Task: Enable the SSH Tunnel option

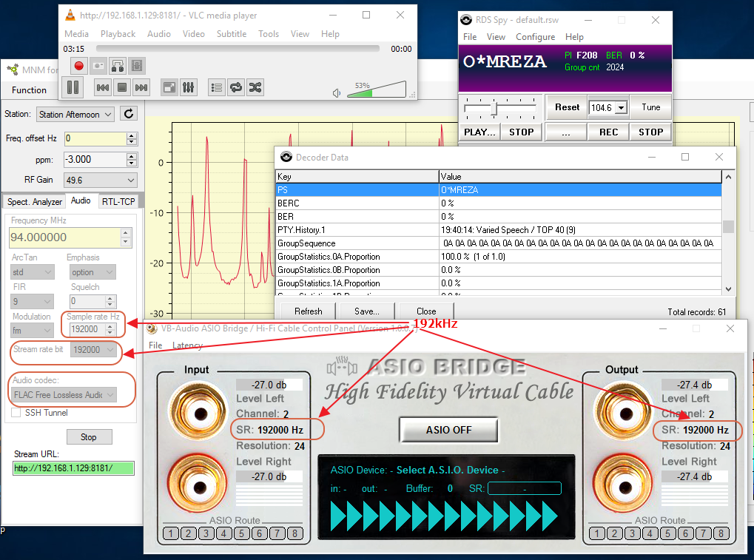Action: pos(16,413)
